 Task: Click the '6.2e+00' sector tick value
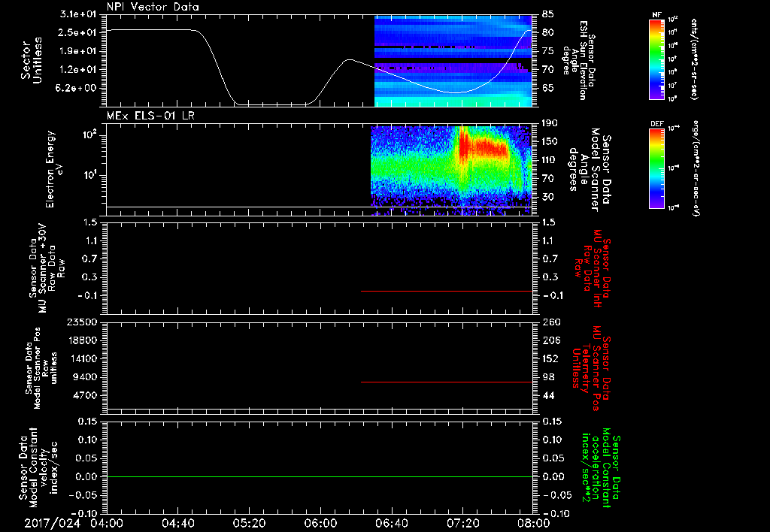coord(77,89)
